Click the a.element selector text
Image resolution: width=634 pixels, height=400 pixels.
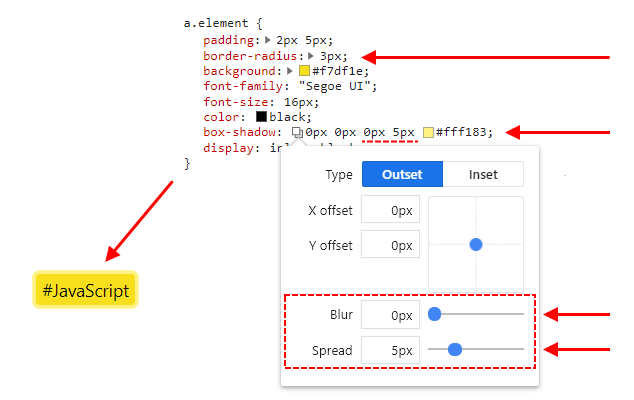pos(216,23)
